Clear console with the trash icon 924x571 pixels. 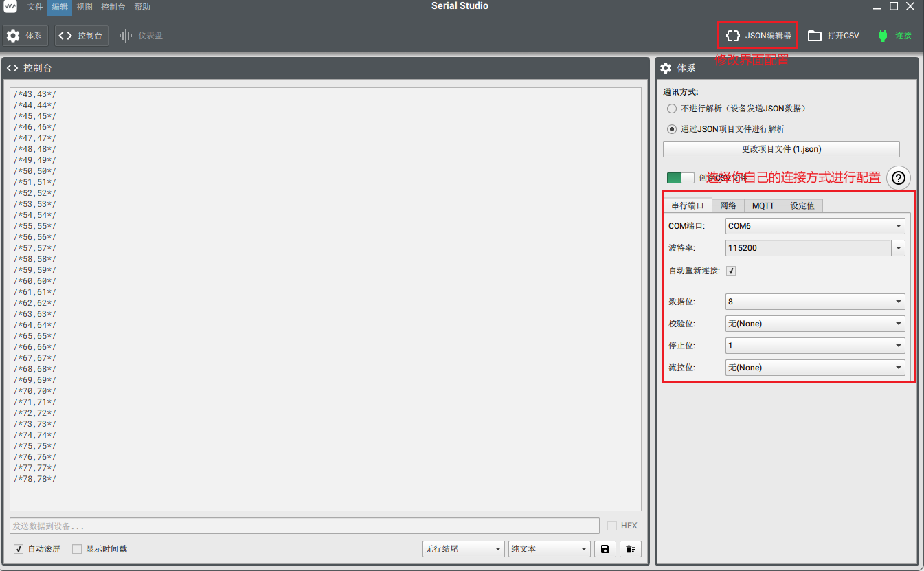coord(631,549)
